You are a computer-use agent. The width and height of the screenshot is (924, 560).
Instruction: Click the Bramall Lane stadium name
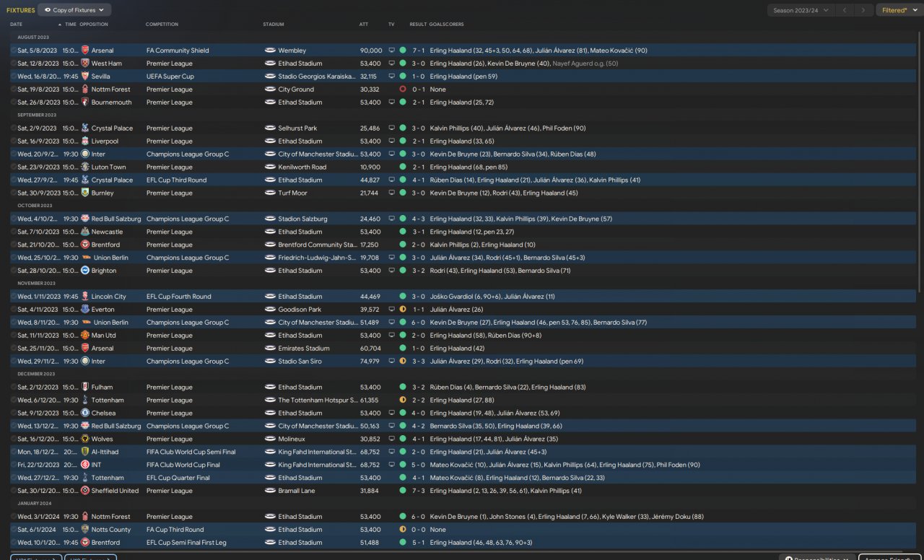click(297, 491)
